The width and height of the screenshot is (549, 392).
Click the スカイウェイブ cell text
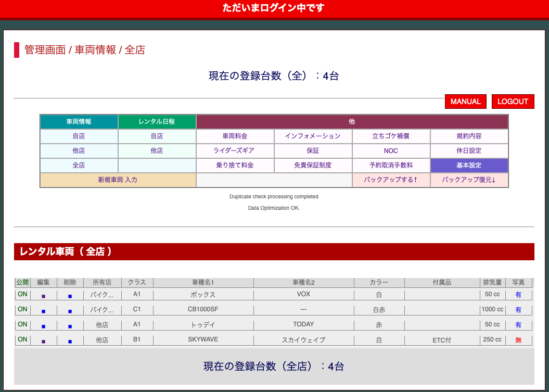(303, 340)
